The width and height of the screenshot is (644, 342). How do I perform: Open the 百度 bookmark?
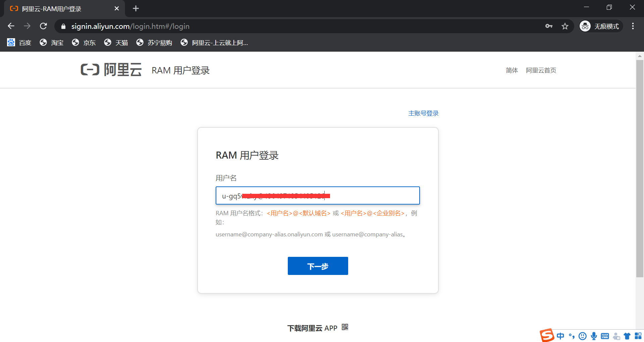point(19,43)
